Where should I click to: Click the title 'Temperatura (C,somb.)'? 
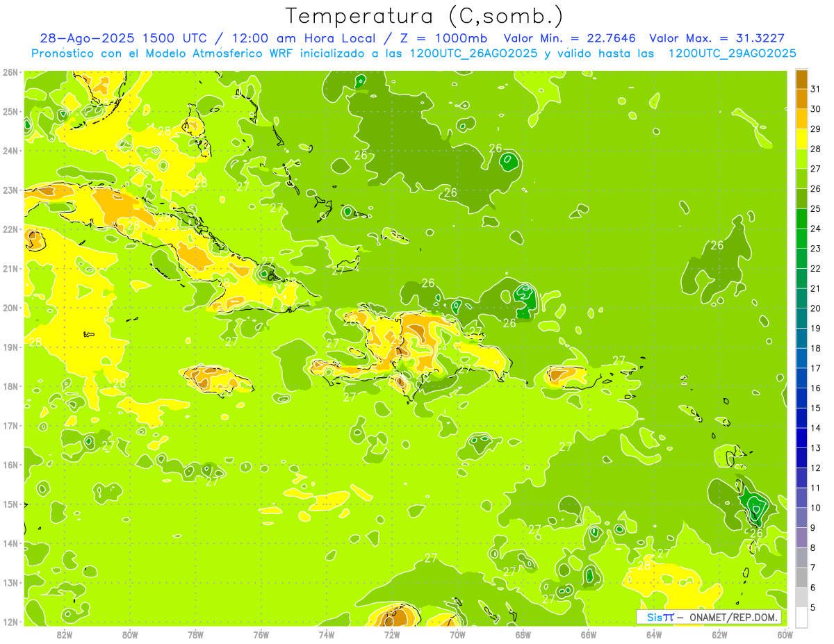click(x=424, y=16)
